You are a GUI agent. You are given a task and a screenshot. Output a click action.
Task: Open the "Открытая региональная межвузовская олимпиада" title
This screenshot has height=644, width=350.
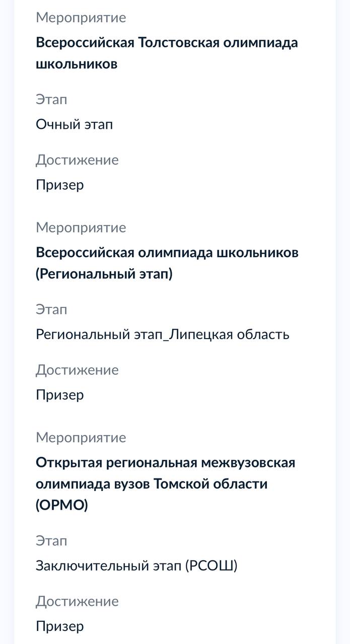coord(165,462)
